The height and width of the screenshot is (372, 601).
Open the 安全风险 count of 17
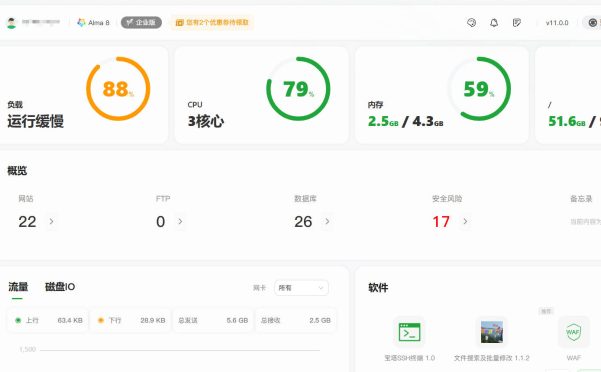click(x=441, y=222)
